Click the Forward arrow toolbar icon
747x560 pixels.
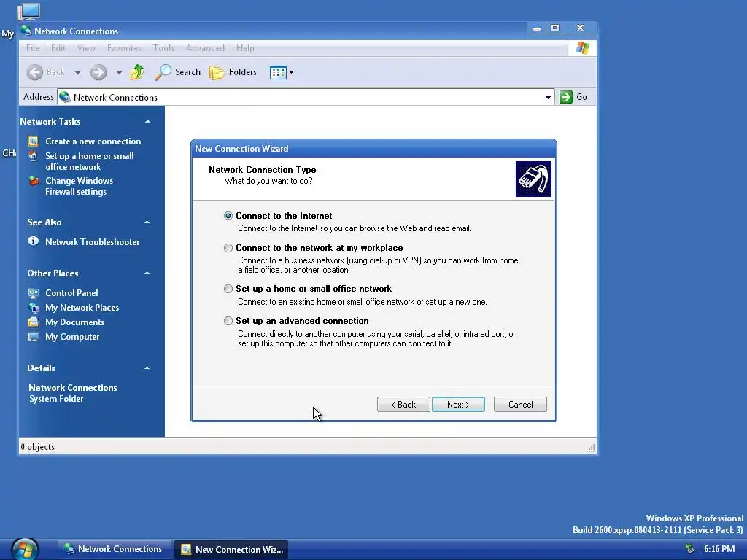pyautogui.click(x=98, y=72)
